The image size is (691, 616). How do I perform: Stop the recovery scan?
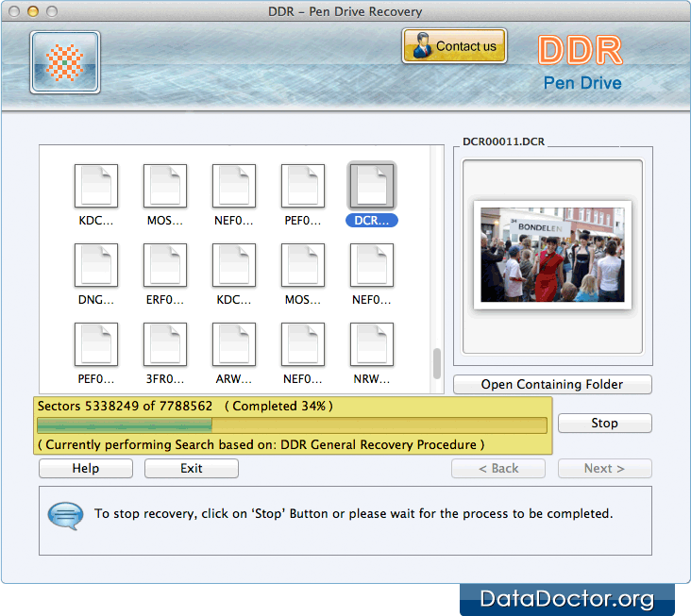(x=604, y=424)
